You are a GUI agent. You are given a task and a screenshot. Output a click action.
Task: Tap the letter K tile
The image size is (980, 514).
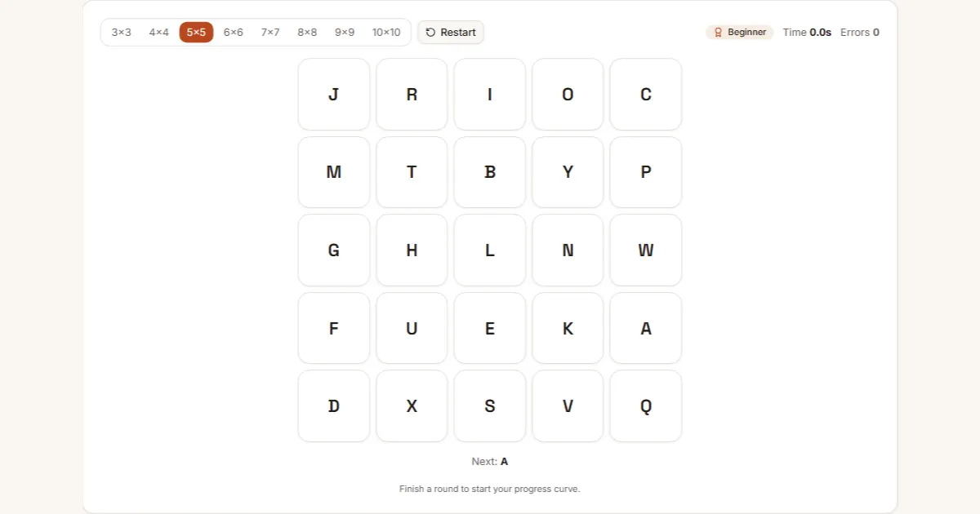568,328
